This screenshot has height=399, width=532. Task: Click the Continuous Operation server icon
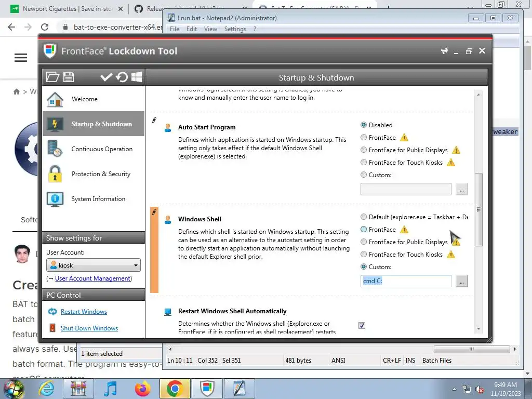tap(55, 149)
